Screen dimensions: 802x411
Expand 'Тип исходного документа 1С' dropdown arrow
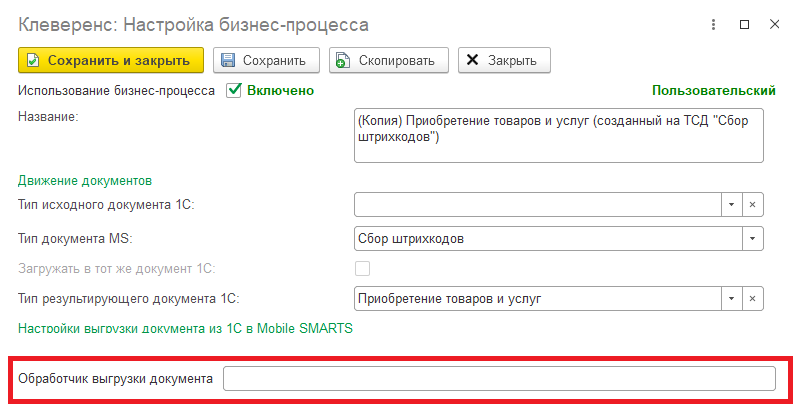point(731,204)
